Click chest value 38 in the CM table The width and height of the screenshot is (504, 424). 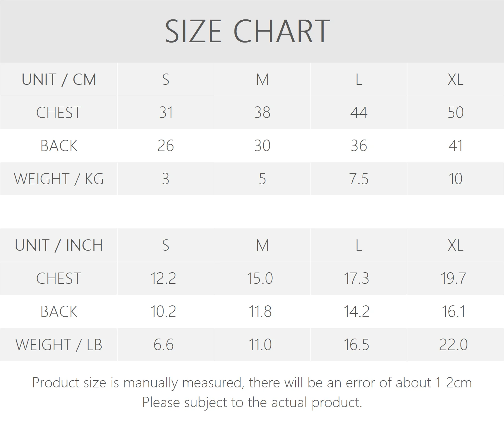262,113
